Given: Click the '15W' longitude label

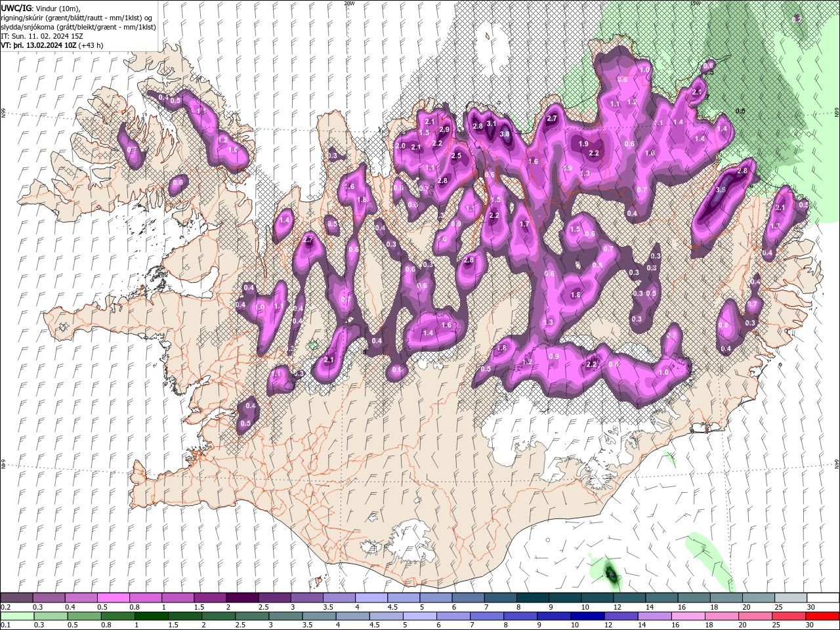Looking at the screenshot, I should (695, 3).
